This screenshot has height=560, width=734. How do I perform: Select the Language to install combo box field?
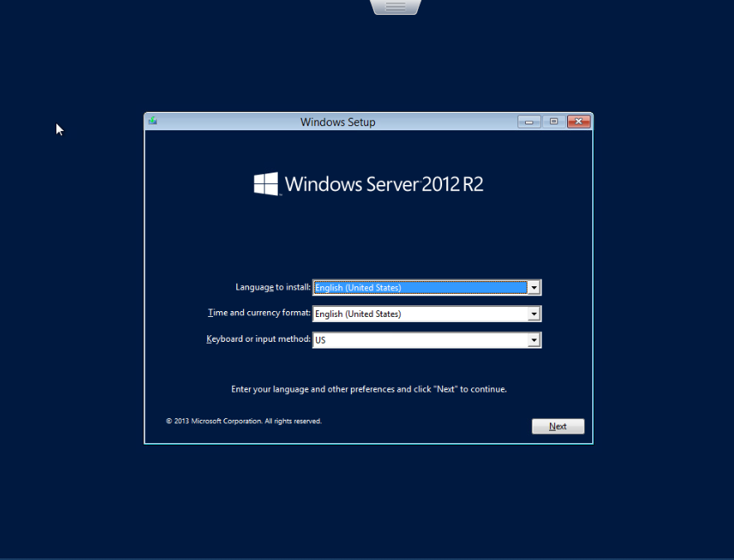(x=426, y=288)
